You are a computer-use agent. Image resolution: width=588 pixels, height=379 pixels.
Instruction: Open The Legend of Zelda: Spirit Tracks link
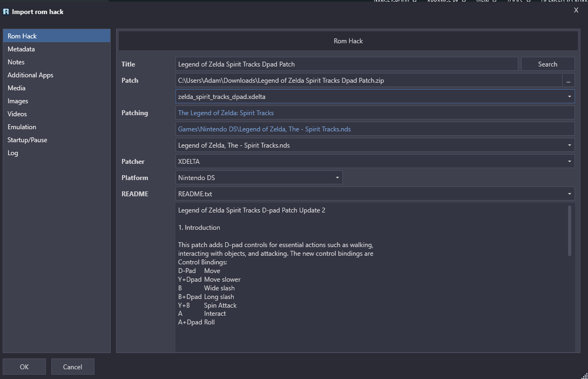pos(226,112)
